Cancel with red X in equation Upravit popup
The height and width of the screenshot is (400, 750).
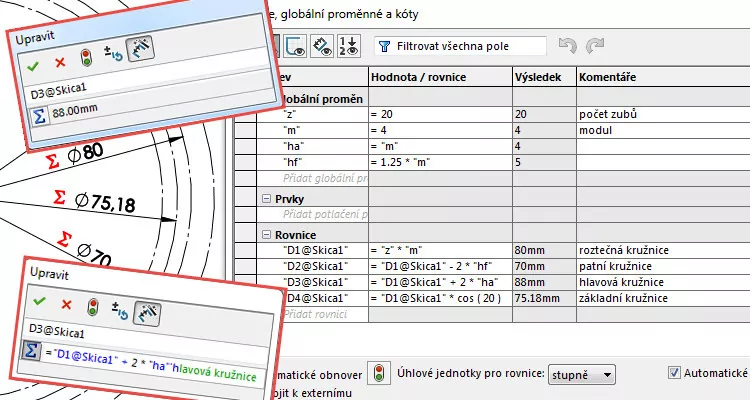tap(66, 304)
